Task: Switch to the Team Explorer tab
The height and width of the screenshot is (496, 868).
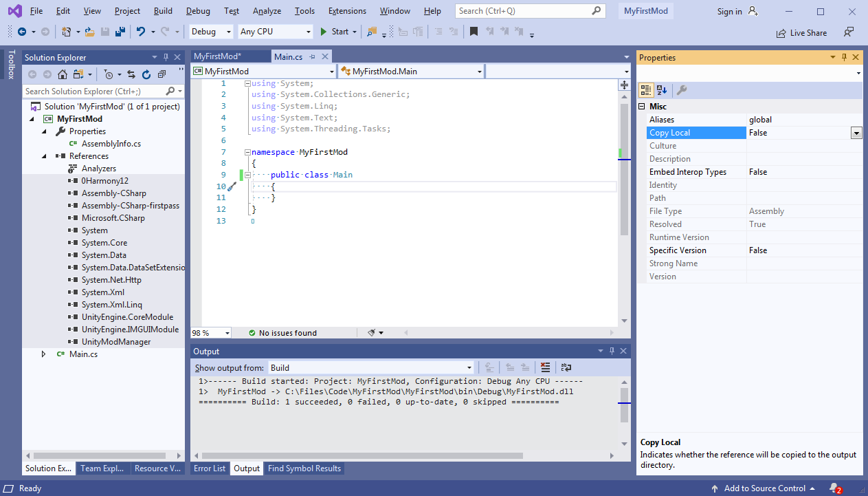Action: coord(102,468)
